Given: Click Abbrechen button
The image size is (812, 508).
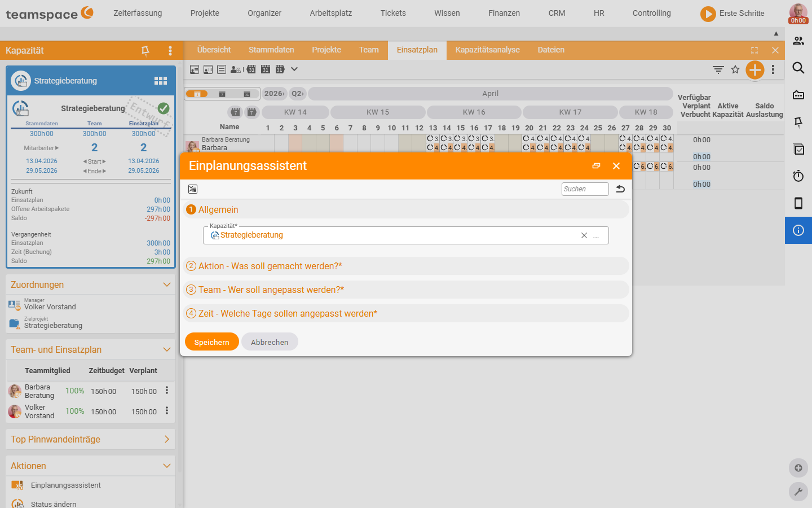Looking at the screenshot, I should pos(270,342).
